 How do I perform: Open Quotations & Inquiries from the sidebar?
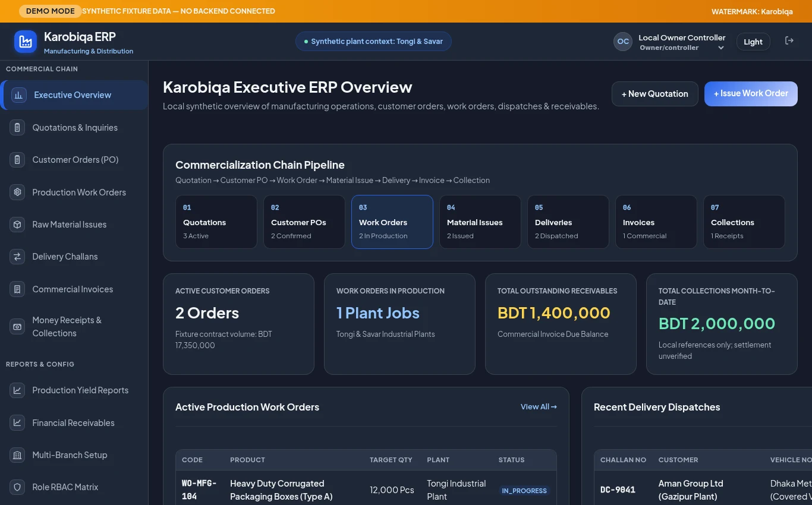point(74,127)
